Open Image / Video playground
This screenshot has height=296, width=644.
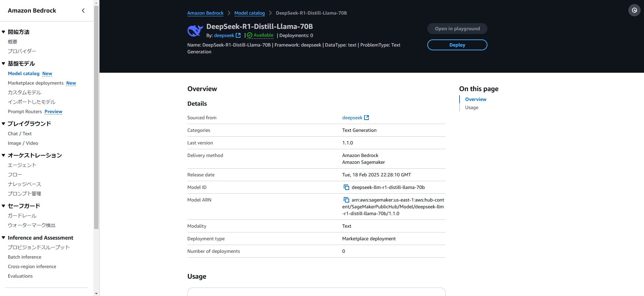pos(23,143)
